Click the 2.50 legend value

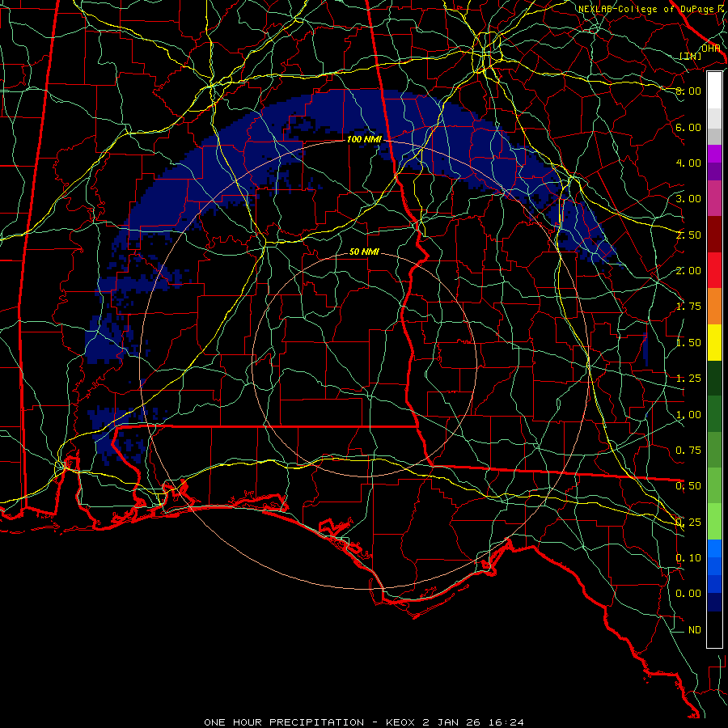pyautogui.click(x=688, y=235)
